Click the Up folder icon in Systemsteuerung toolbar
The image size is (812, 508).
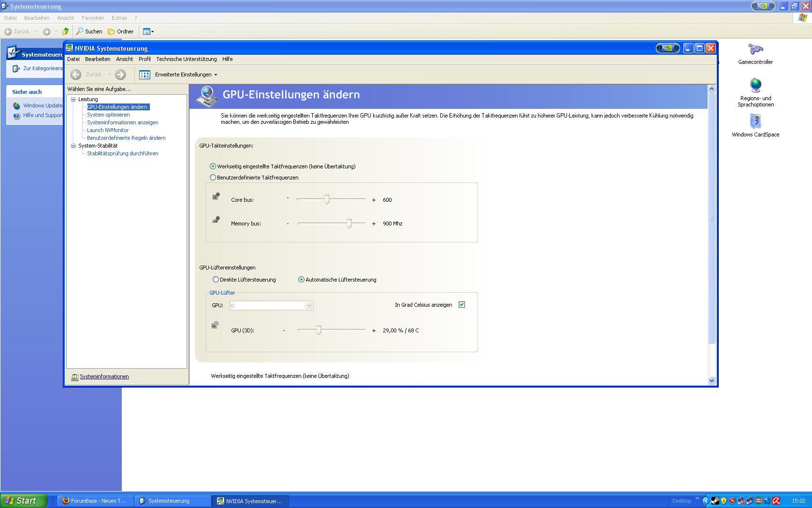[x=65, y=31]
